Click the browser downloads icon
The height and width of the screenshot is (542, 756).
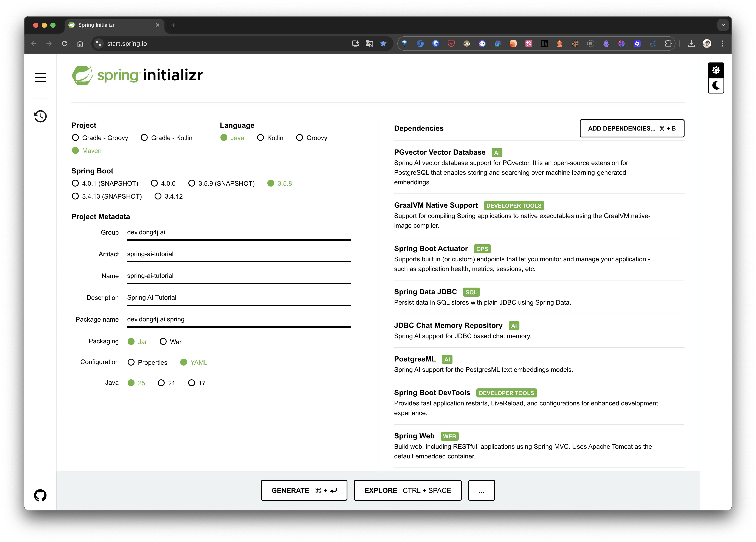click(x=691, y=43)
